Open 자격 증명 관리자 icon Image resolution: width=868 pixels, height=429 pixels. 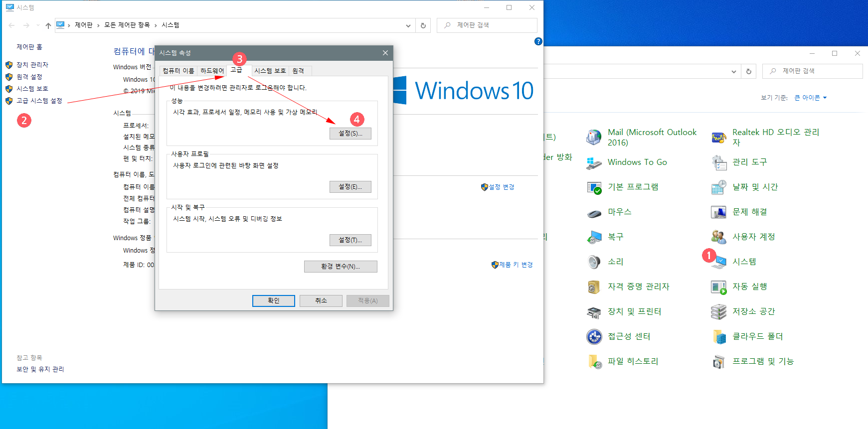594,287
